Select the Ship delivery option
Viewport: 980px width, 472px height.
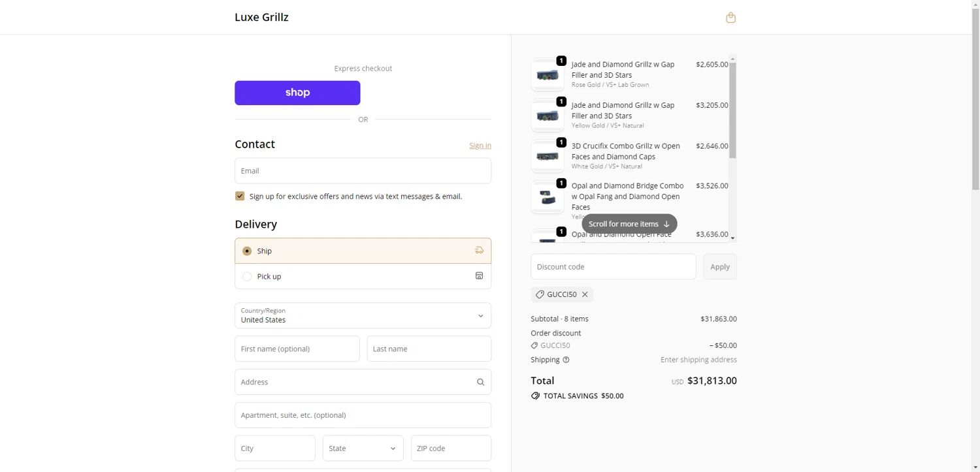pyautogui.click(x=363, y=251)
